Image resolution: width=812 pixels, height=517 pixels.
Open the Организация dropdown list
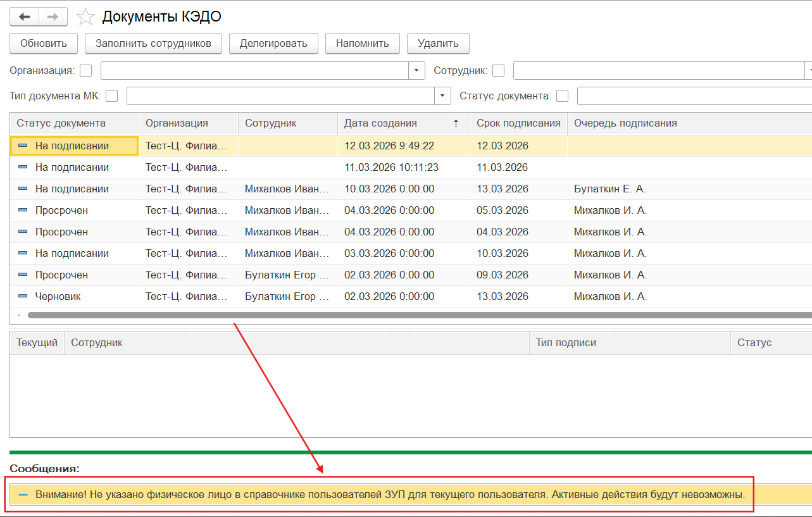(417, 70)
